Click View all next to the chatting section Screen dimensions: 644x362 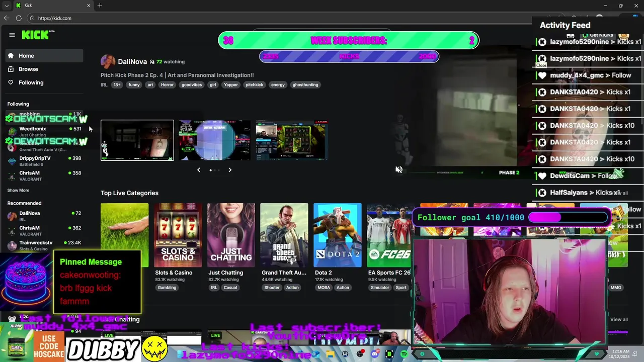[619, 320]
